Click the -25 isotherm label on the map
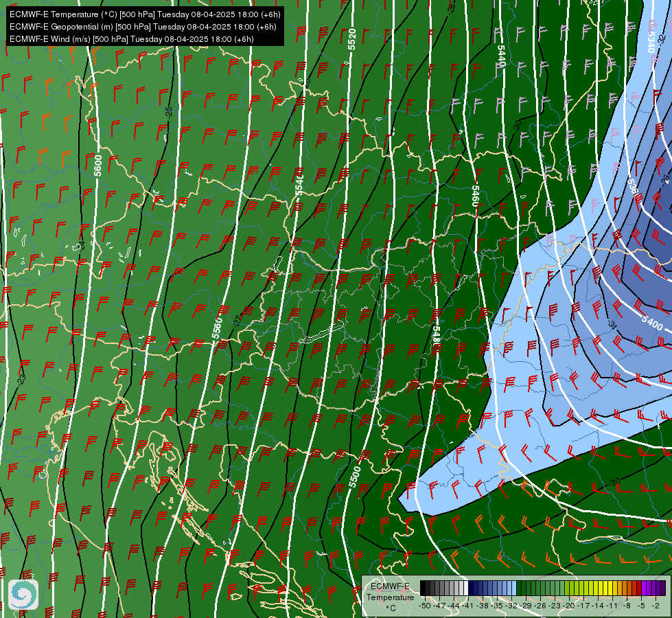Viewport: 672px width, 618px height. 169,112
